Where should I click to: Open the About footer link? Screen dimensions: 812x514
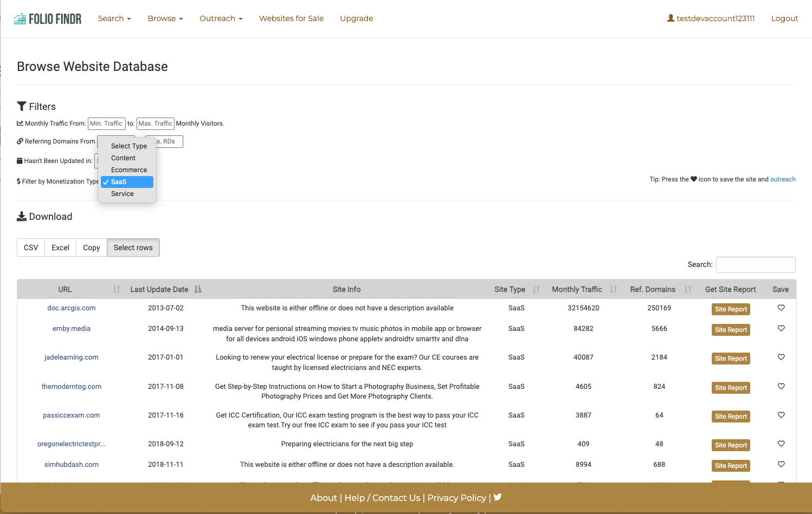pyautogui.click(x=324, y=498)
